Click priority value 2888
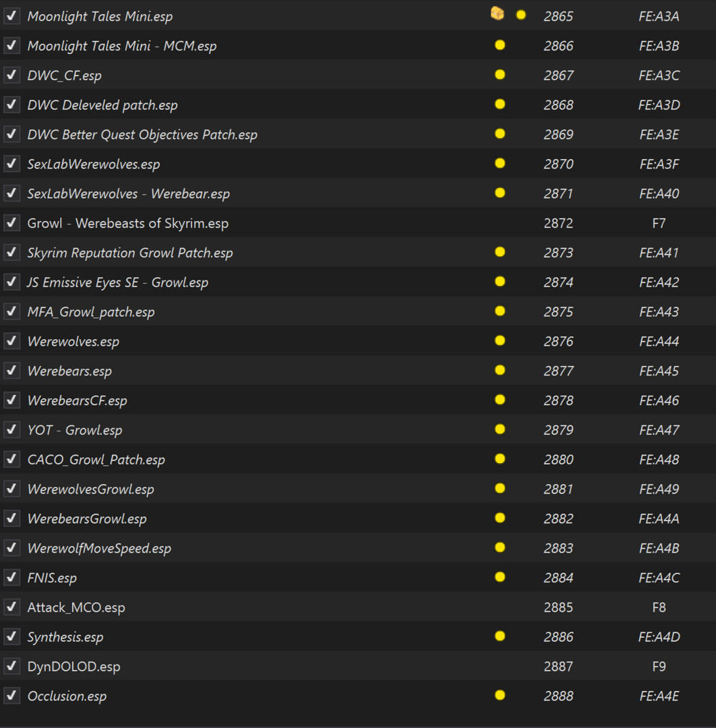 pyautogui.click(x=559, y=696)
